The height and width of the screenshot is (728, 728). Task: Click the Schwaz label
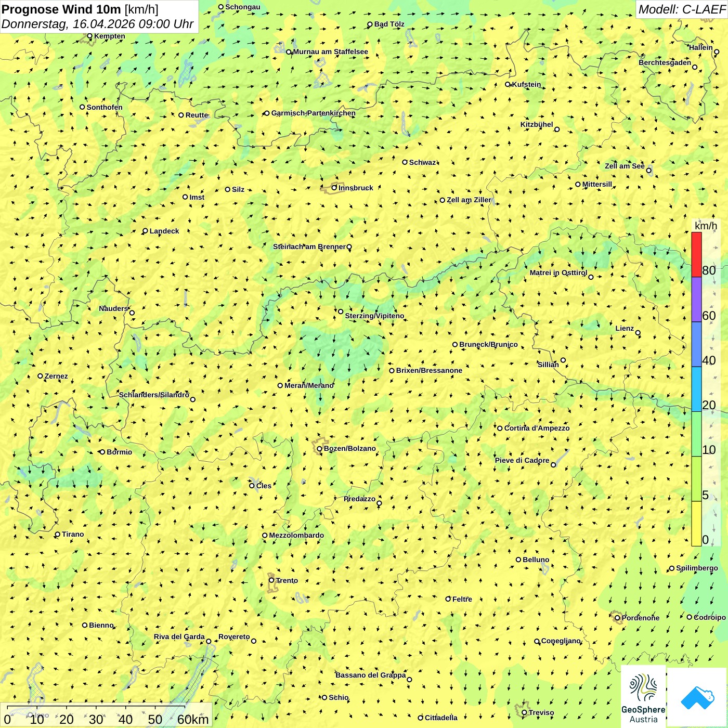tap(422, 162)
